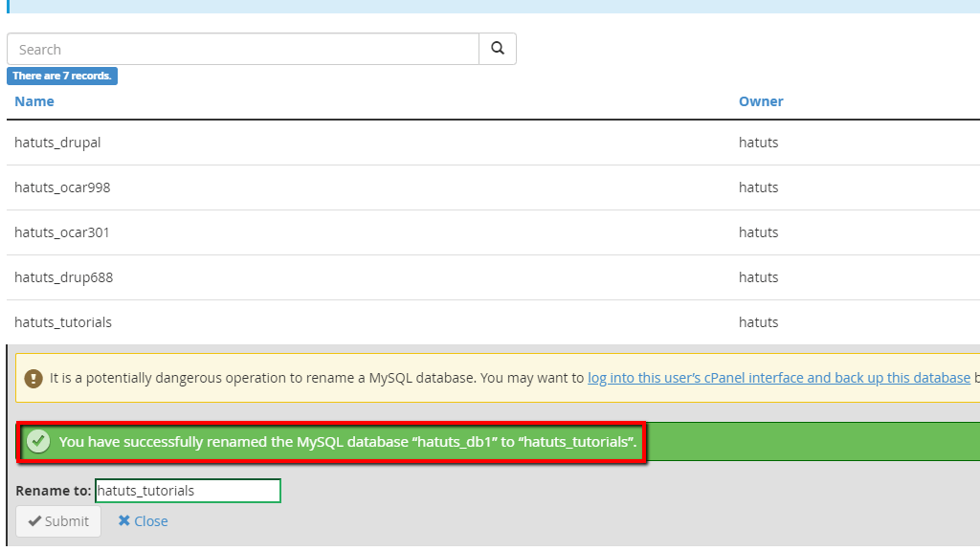Click the 'There are 7 records.' badge

point(62,76)
